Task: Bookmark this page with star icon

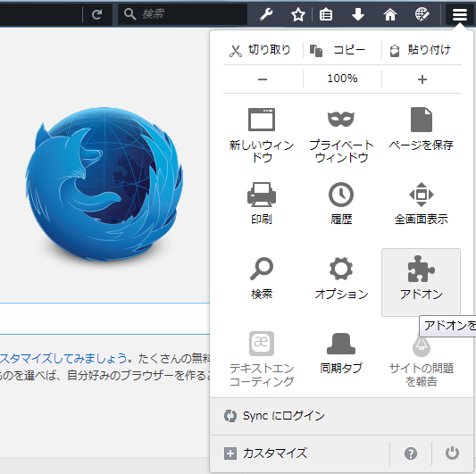Action: pos(297,14)
